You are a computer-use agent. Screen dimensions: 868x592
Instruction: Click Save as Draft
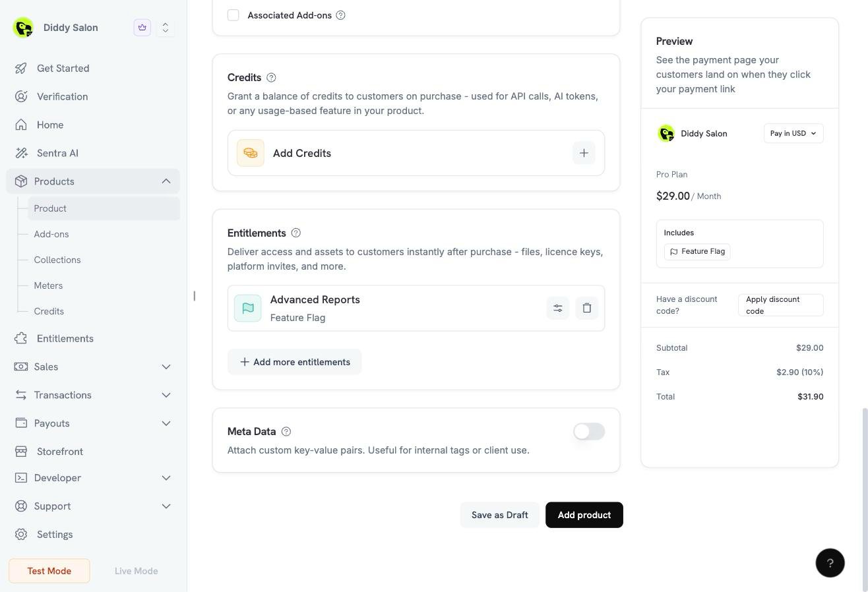[500, 515]
